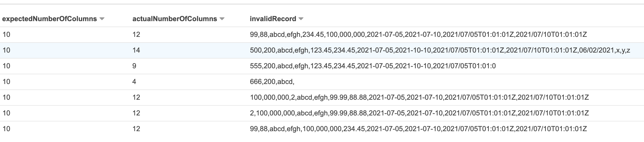Select the record starting 99,88,abcd,efgh,100,000,000

pos(419,129)
